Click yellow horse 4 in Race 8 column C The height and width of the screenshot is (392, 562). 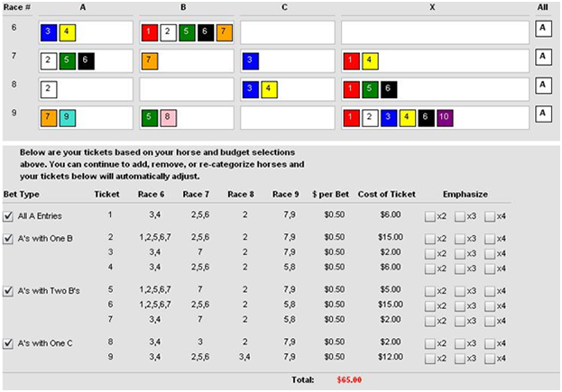268,89
